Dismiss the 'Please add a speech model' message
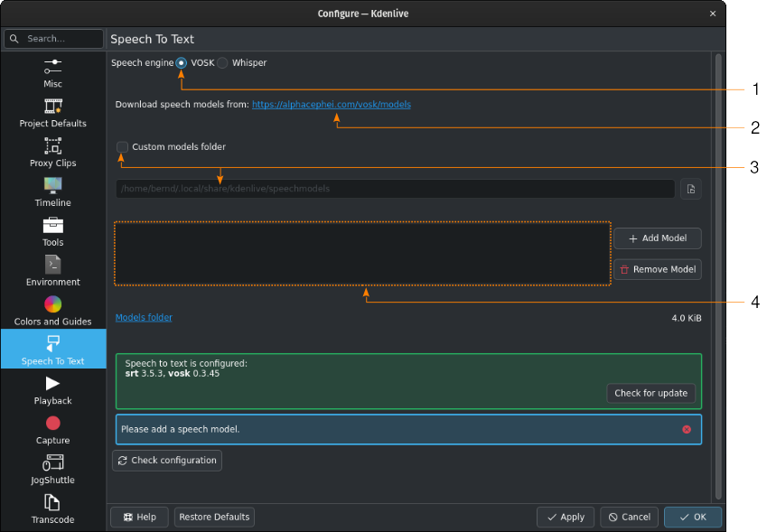Viewport: 767px width, 532px height. 687,429
